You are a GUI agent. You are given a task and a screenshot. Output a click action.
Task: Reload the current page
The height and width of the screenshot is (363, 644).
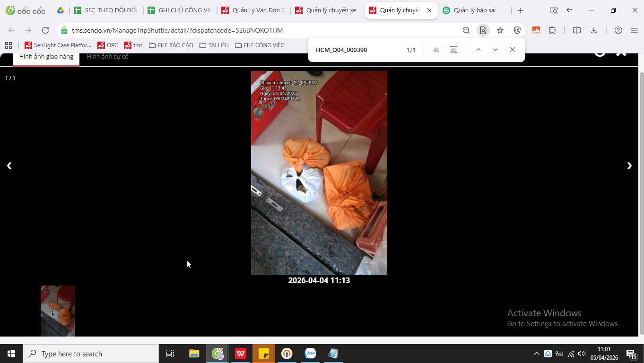click(45, 30)
